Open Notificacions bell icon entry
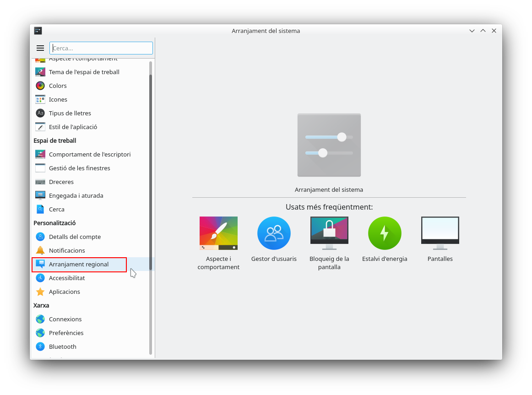Viewport: 532px width, 395px height. 40,250
